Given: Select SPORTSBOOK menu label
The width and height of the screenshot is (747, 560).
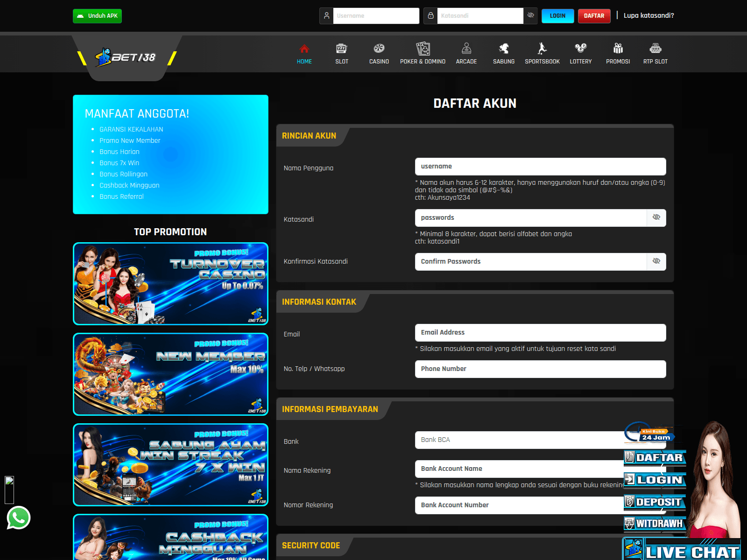Looking at the screenshot, I should click(542, 62).
